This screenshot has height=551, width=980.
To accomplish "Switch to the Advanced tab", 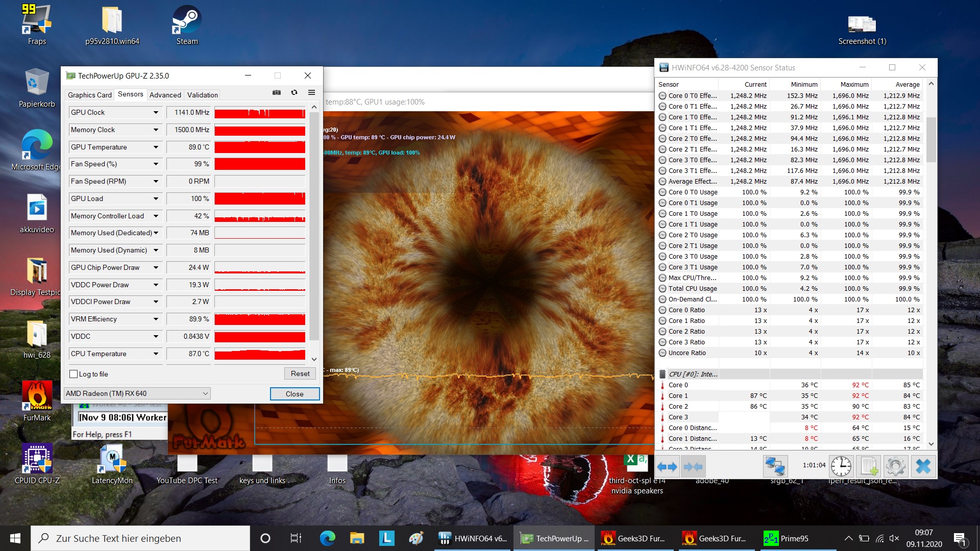I will pyautogui.click(x=165, y=95).
